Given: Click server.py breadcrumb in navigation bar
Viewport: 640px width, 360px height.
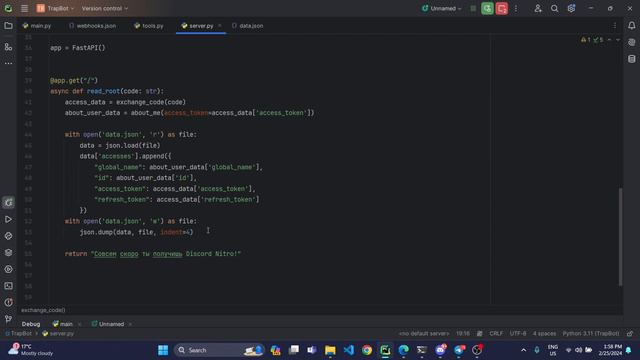Looking at the screenshot, I should [x=58, y=333].
